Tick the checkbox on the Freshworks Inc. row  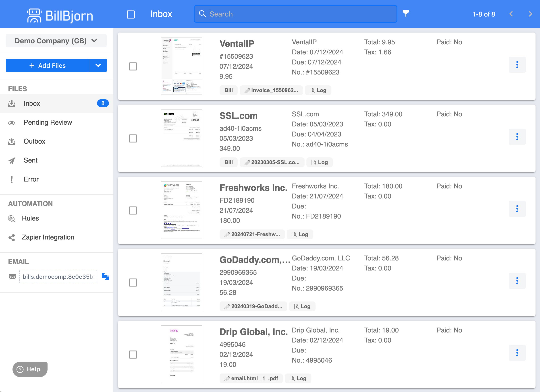pyautogui.click(x=133, y=210)
